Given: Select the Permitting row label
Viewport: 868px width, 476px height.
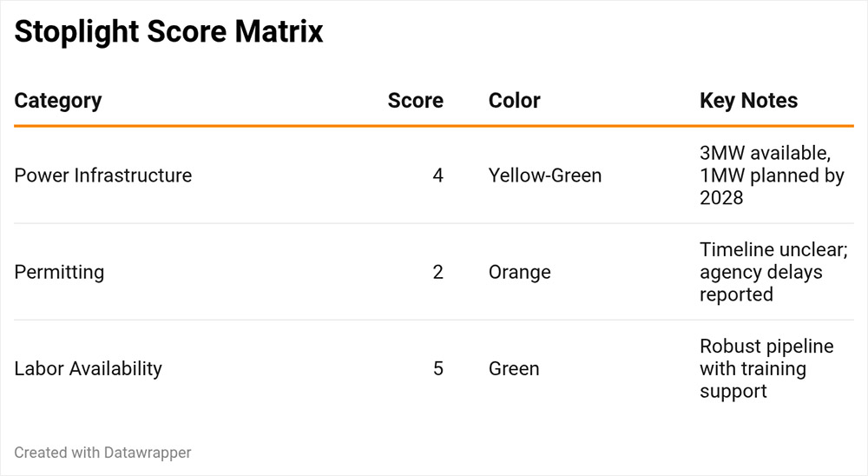Looking at the screenshot, I should (59, 272).
